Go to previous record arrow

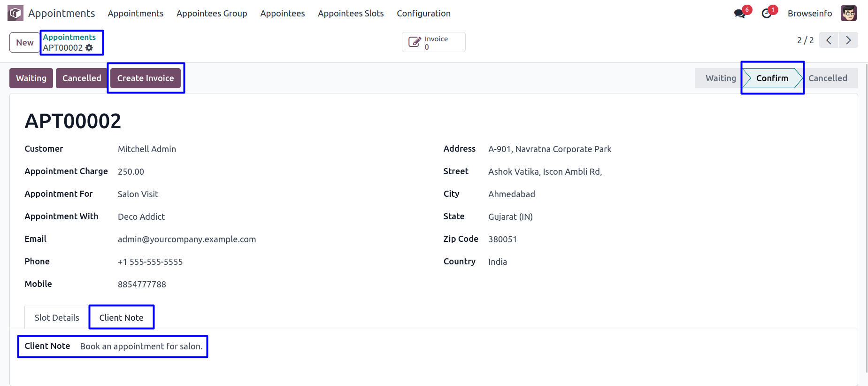click(829, 40)
